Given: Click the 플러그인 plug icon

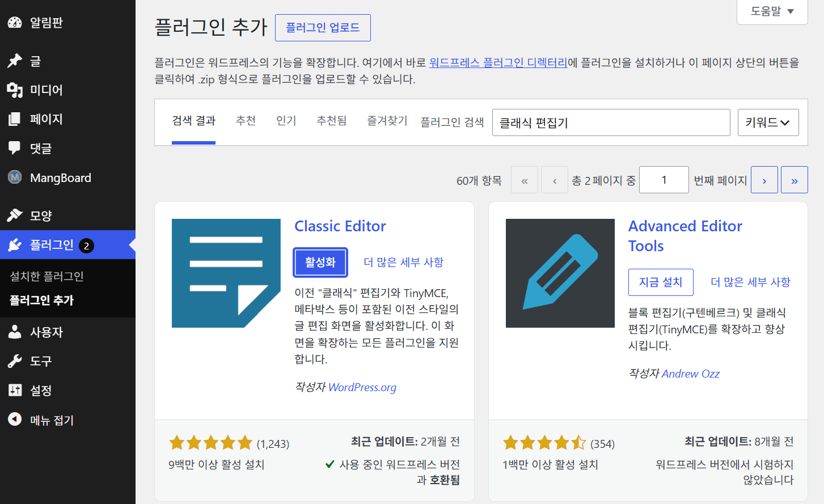Looking at the screenshot, I should coord(15,245).
